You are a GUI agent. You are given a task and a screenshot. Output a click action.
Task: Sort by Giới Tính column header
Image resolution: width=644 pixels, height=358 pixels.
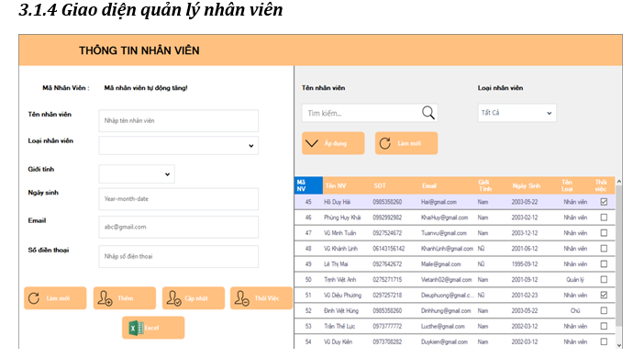coord(492,185)
